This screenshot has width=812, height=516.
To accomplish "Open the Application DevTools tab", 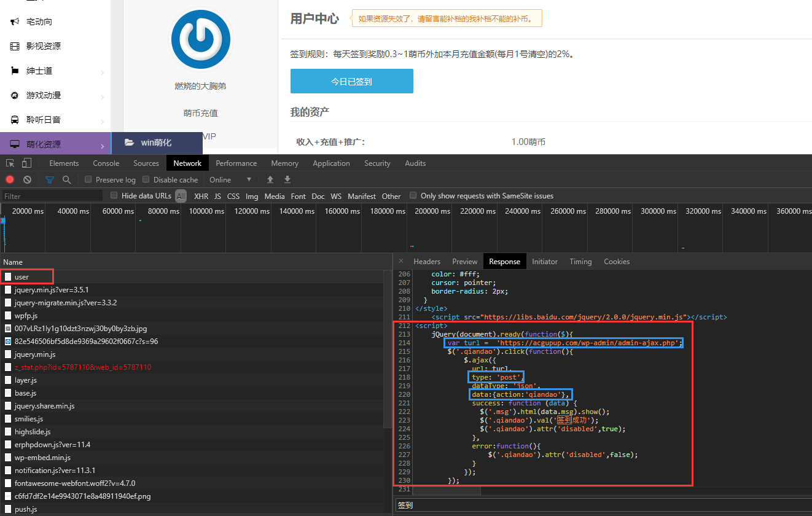I will 331,163.
